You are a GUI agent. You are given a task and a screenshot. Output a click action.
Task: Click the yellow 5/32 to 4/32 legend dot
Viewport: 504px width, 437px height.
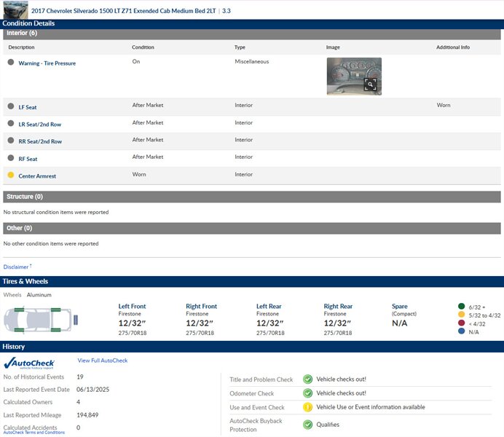click(x=461, y=314)
